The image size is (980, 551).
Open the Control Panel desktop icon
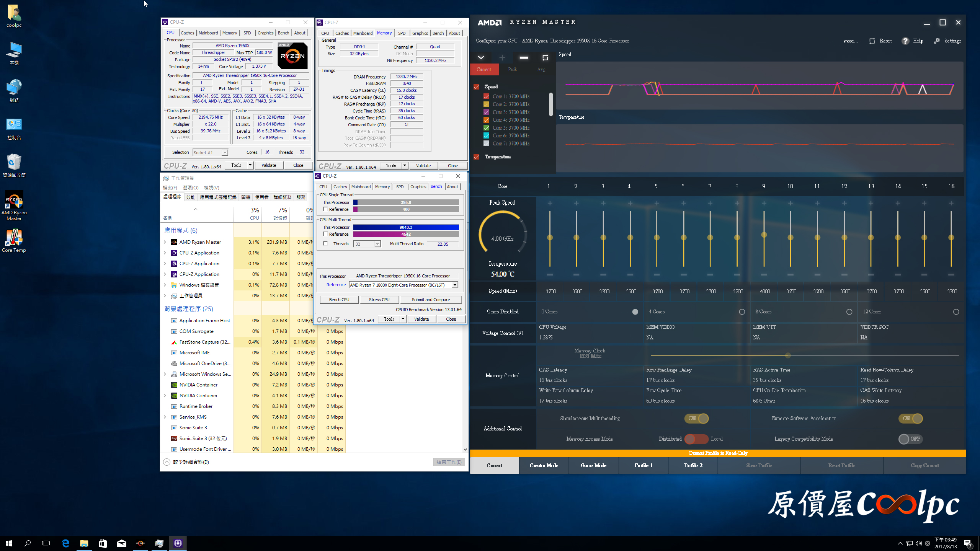[x=14, y=128]
